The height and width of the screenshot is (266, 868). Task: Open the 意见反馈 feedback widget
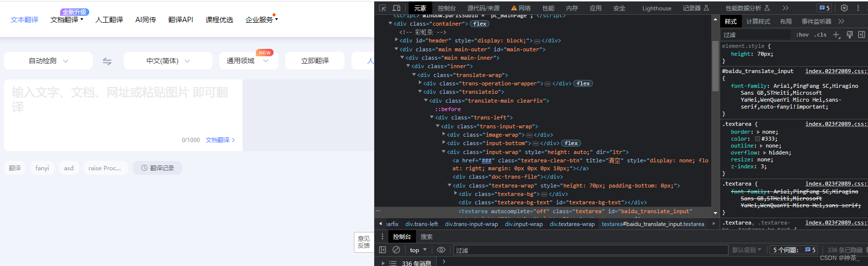364,242
